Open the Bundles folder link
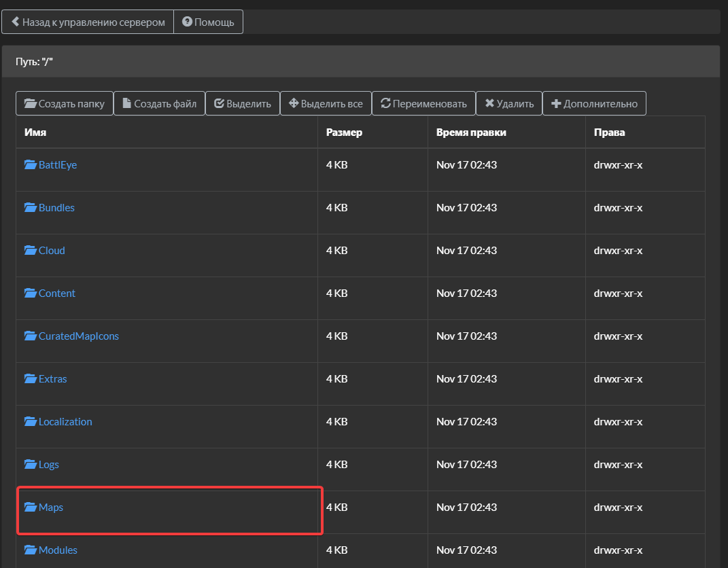 pyautogui.click(x=56, y=207)
